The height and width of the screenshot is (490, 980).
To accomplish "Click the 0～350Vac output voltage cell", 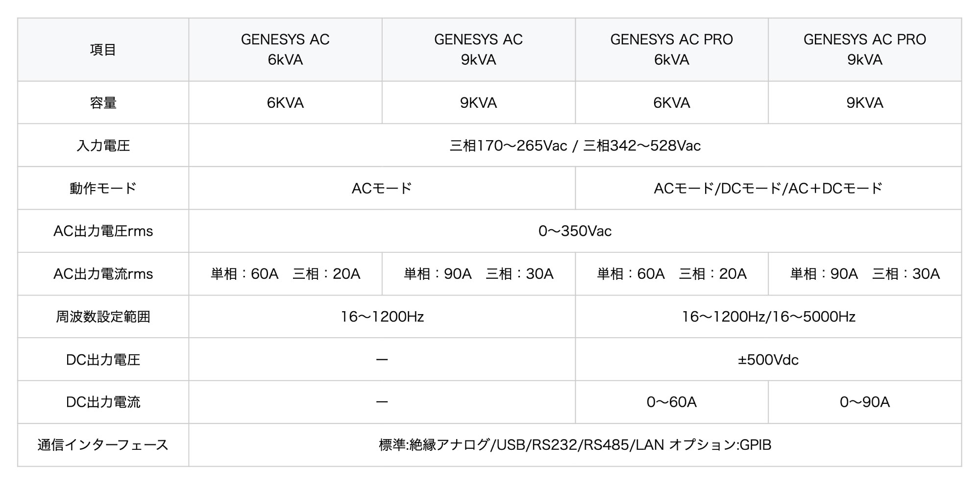I will coord(575,231).
